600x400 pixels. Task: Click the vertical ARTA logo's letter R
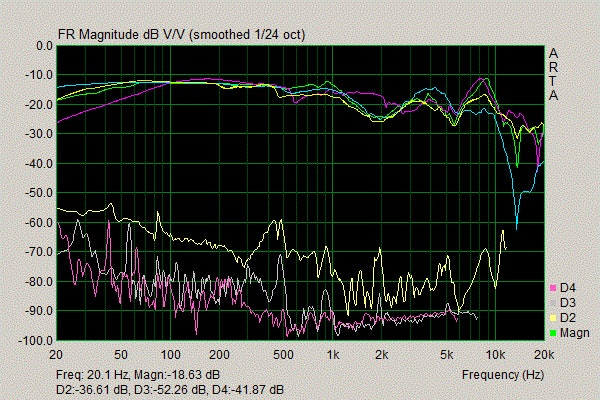coord(554,67)
